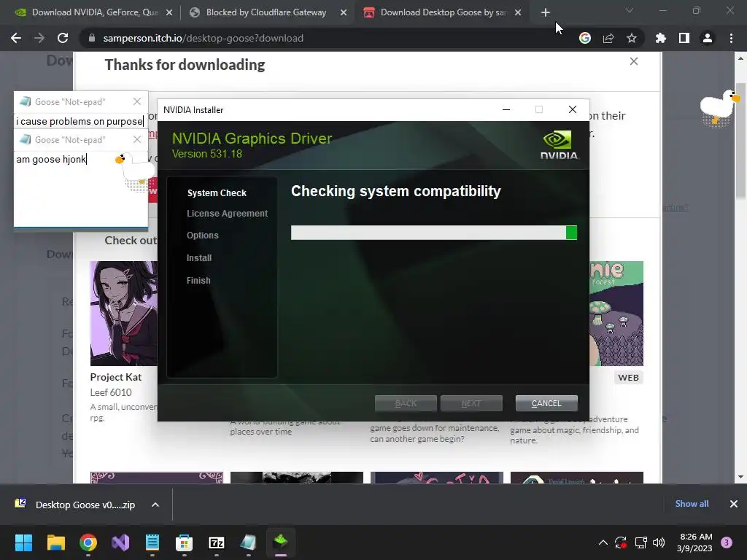Open the Project Kat game thumbnail

[124, 314]
